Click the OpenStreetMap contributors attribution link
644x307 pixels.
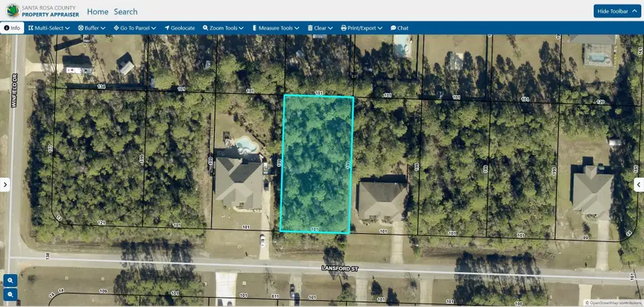click(614, 303)
